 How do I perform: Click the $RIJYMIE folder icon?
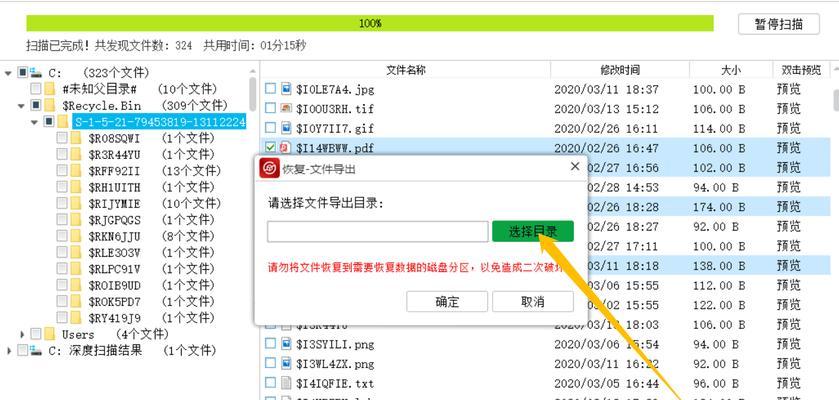pyautogui.click(x=76, y=203)
